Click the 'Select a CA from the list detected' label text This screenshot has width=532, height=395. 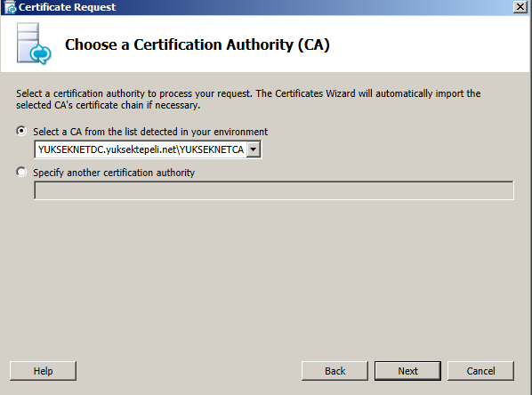[150, 132]
